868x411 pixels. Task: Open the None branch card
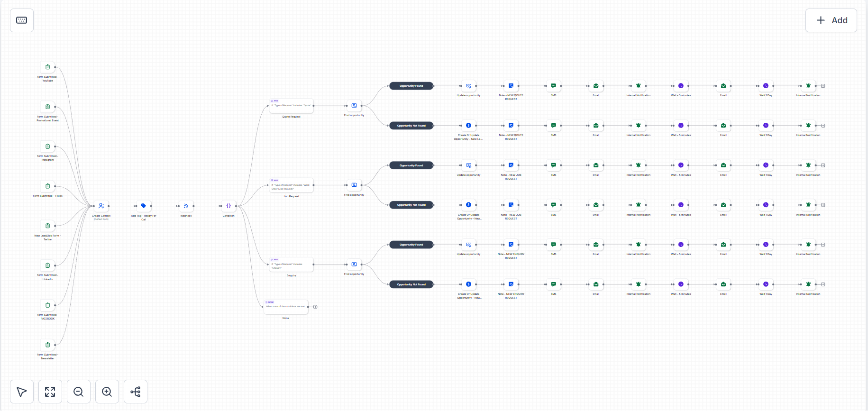point(286,307)
